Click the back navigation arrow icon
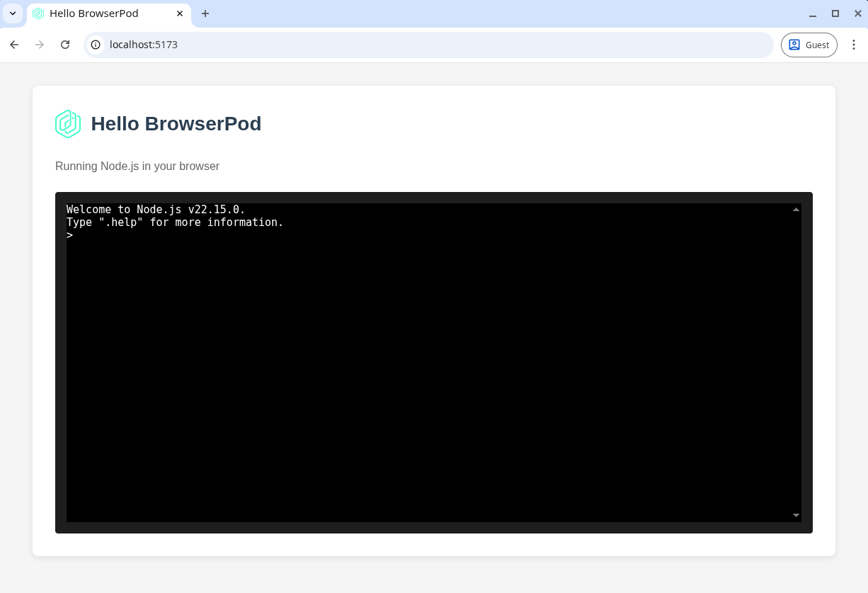Viewport: 868px width, 593px height. (x=14, y=45)
